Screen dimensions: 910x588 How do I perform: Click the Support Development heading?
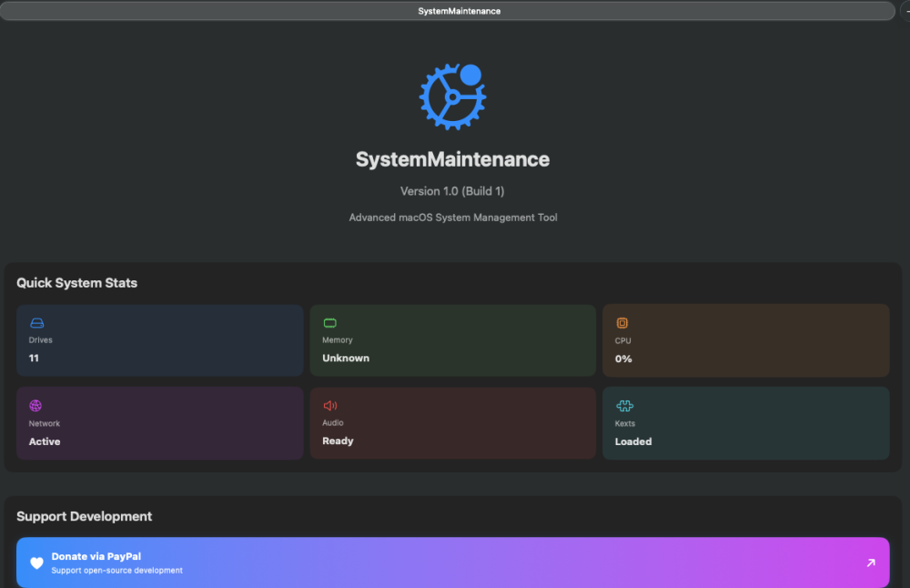pos(84,516)
